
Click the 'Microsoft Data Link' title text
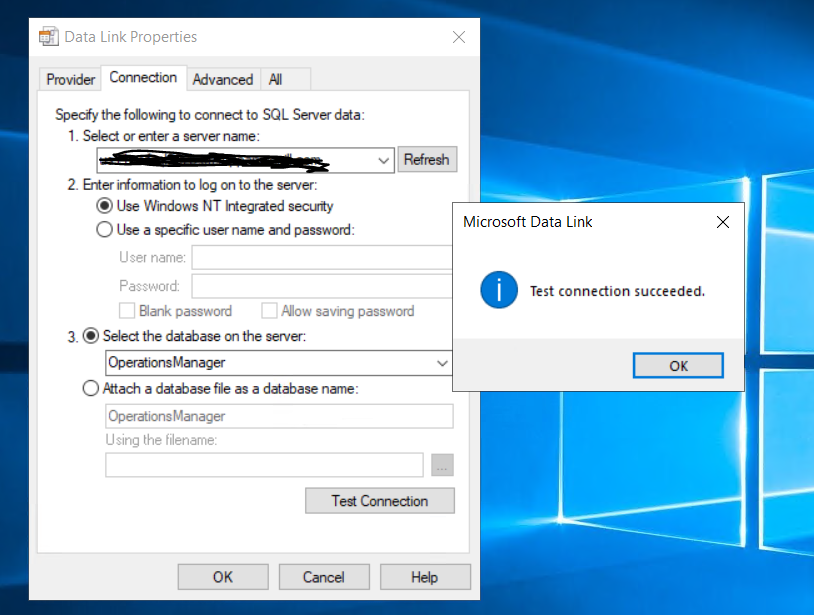527,222
